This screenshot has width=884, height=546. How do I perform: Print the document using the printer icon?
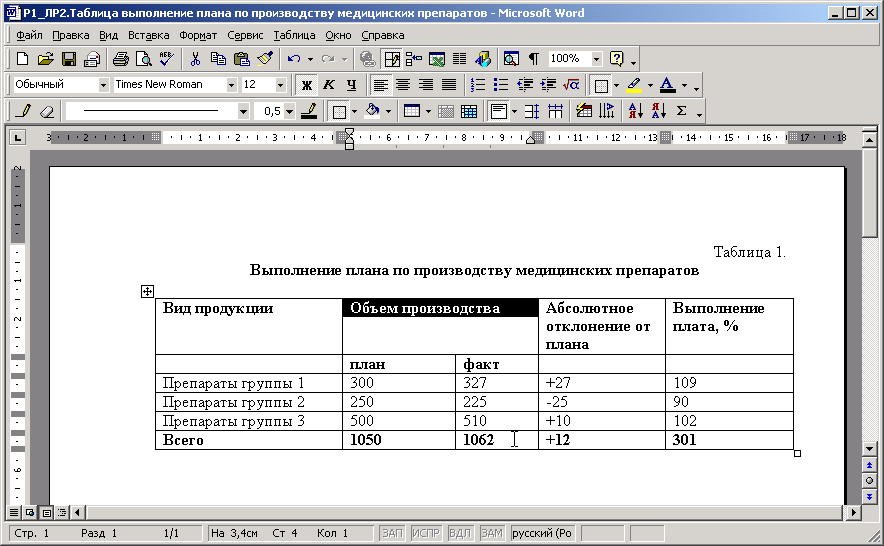(120, 59)
